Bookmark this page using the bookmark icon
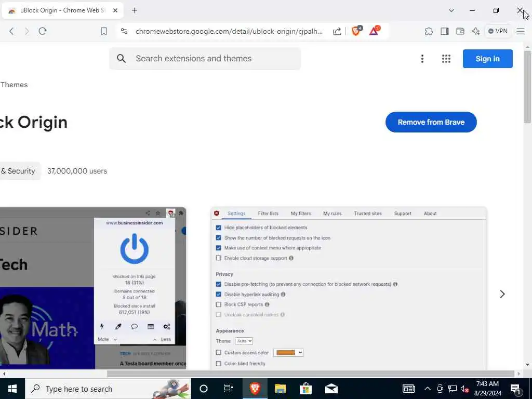This screenshot has height=399, width=532. pos(104,31)
